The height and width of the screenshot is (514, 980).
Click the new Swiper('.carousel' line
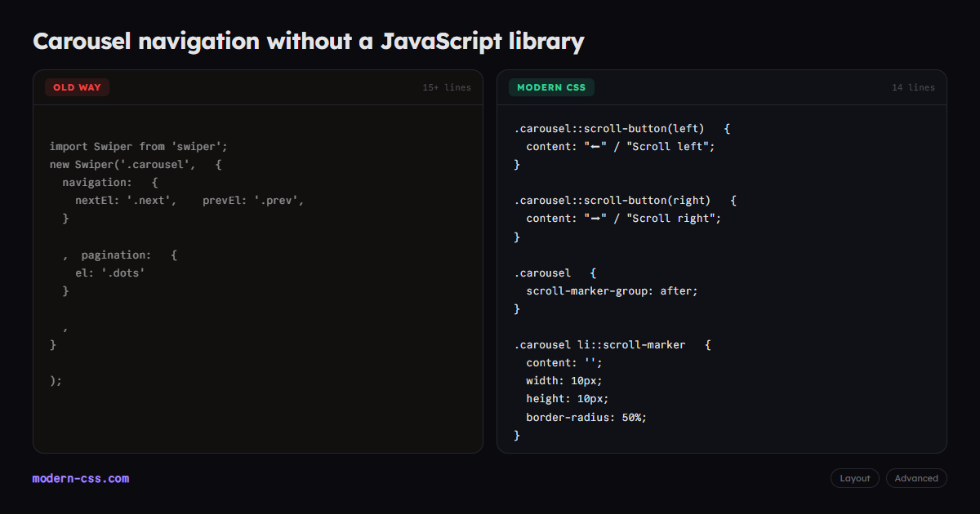coord(136,164)
